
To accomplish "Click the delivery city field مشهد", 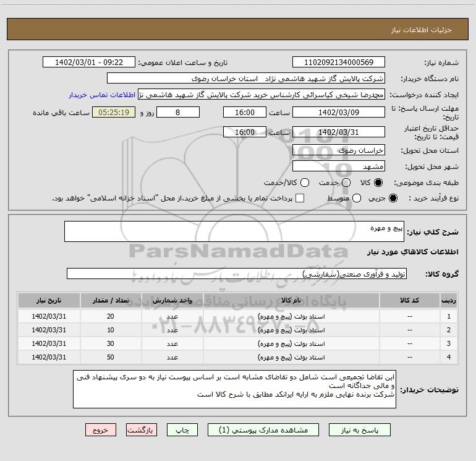I will 339,166.
